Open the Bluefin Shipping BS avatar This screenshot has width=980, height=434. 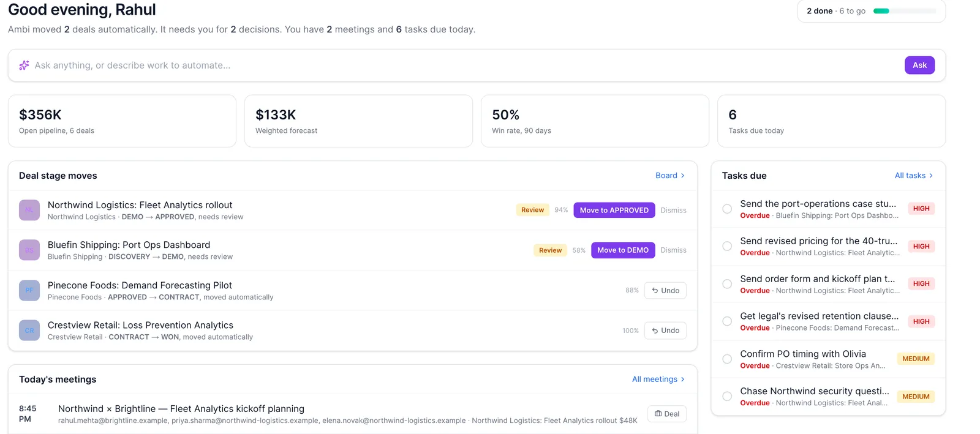29,250
